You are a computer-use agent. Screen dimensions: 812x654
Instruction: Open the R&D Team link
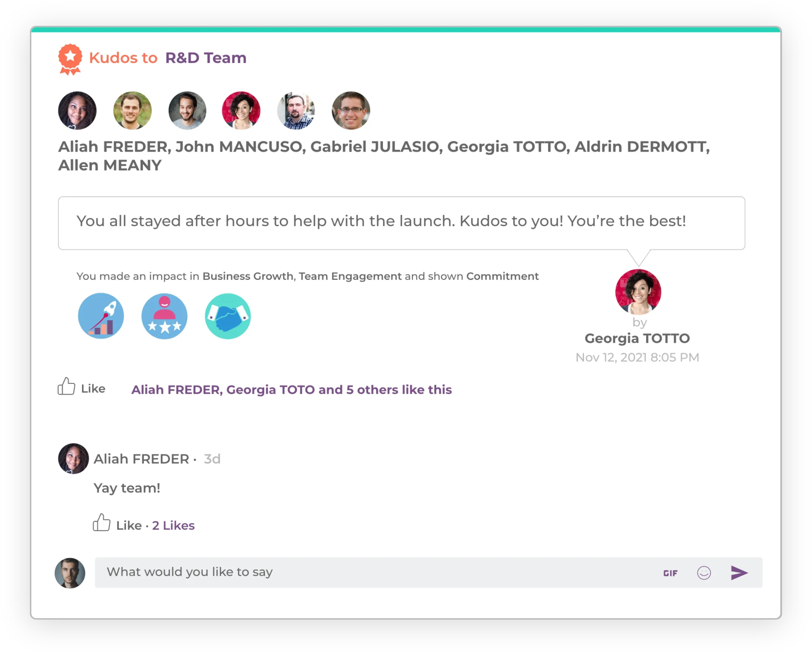(x=206, y=58)
